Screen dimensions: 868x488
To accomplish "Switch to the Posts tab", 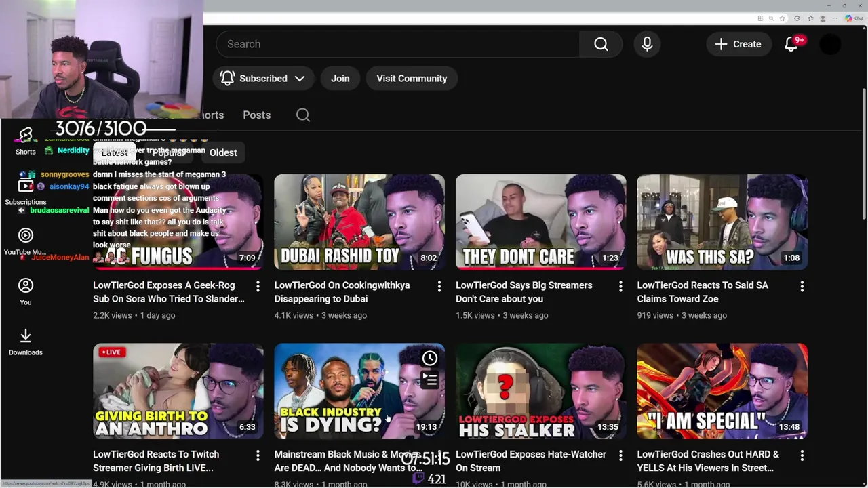I will coord(256,115).
